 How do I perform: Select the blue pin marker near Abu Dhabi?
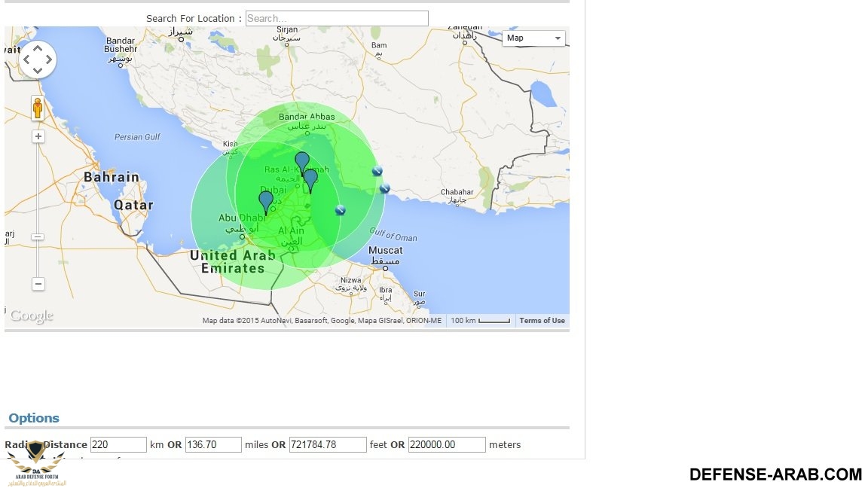(266, 202)
